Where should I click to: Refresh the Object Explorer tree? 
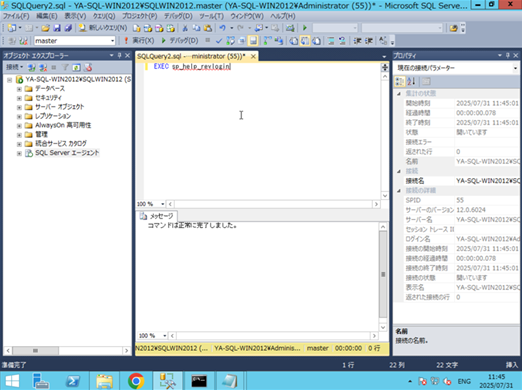(x=76, y=68)
